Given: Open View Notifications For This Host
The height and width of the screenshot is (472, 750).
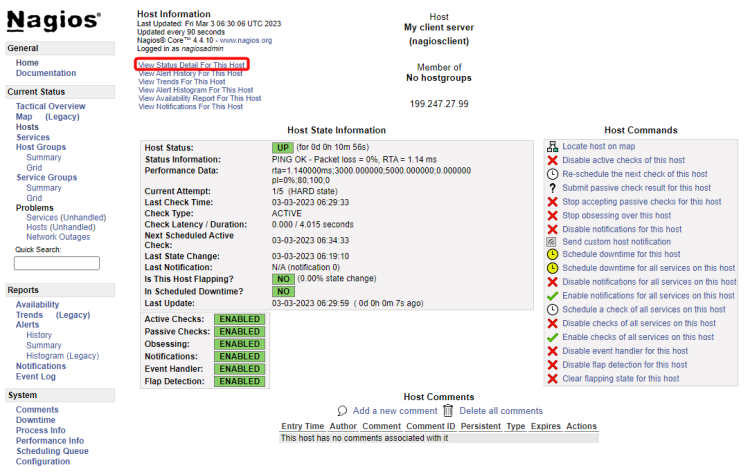Looking at the screenshot, I should pyautogui.click(x=190, y=107).
